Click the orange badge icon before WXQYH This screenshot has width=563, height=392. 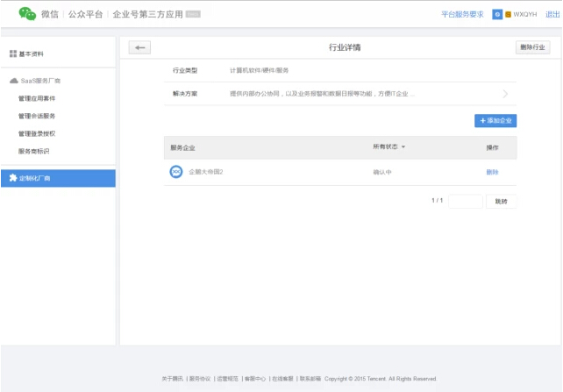(508, 15)
